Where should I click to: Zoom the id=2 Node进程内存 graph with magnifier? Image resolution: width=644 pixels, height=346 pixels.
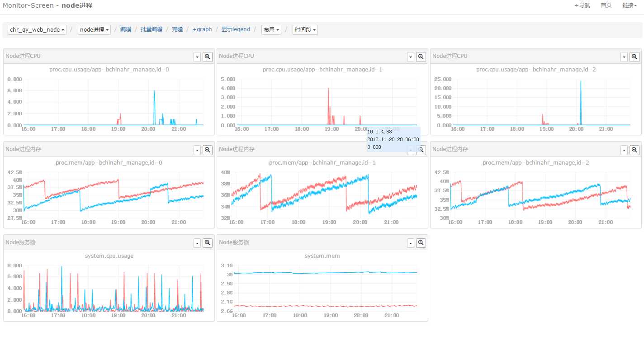click(635, 150)
